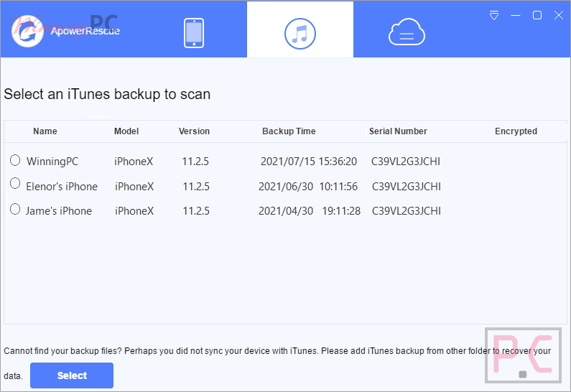Click backup time 2021/07/15 15:36:20
The height and width of the screenshot is (392, 571).
click(309, 162)
